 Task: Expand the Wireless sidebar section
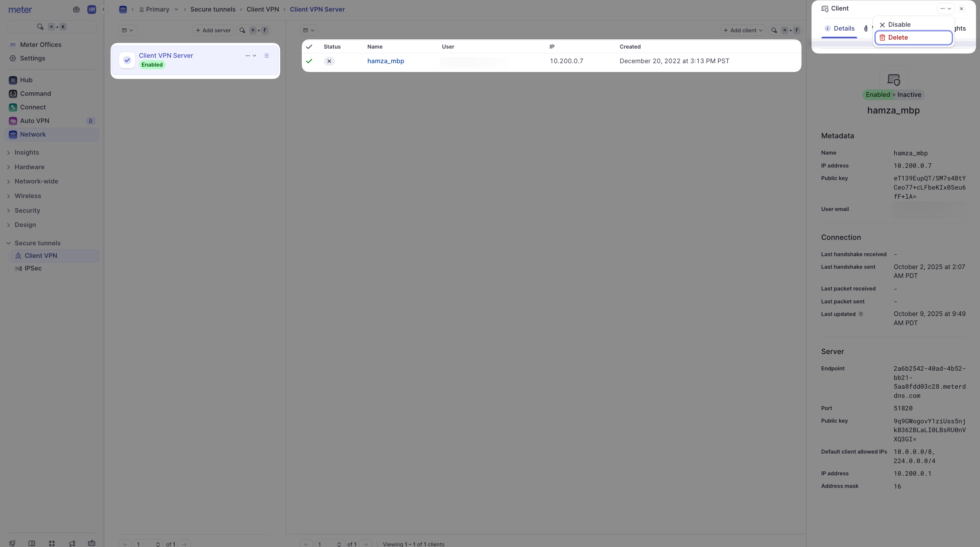click(8, 196)
